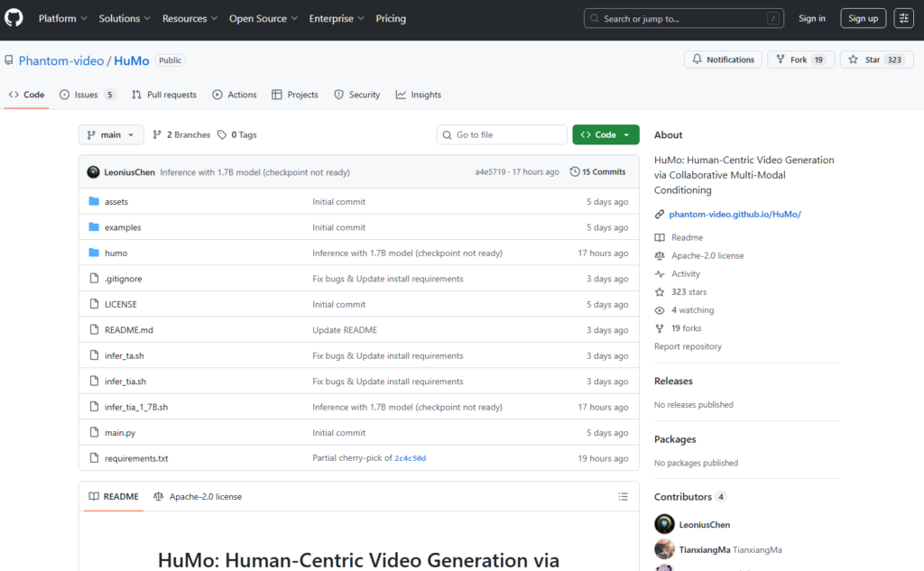This screenshot has height=571, width=924.
Task: Open the infer_tia.sh file
Action: tap(125, 382)
